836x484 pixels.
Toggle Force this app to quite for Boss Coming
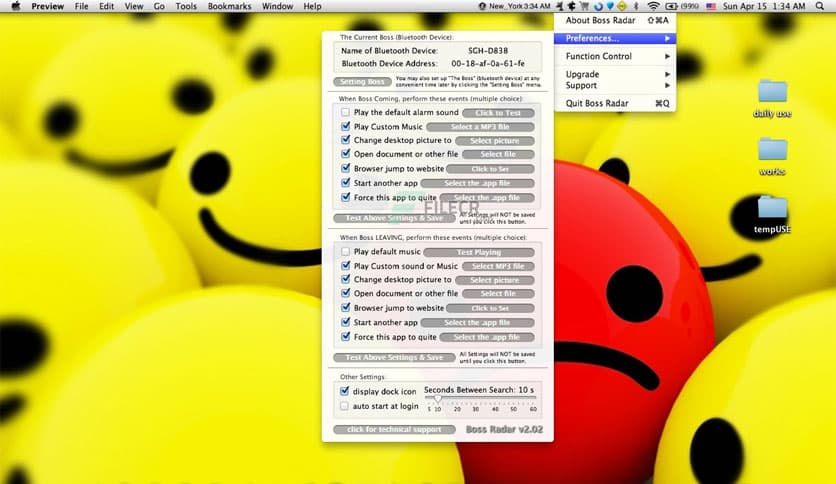[345, 197]
